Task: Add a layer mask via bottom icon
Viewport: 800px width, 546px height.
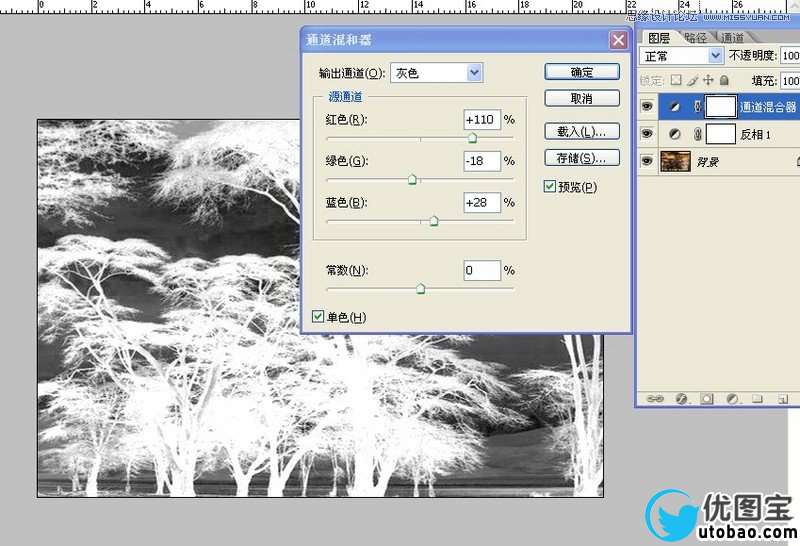Action: point(707,399)
